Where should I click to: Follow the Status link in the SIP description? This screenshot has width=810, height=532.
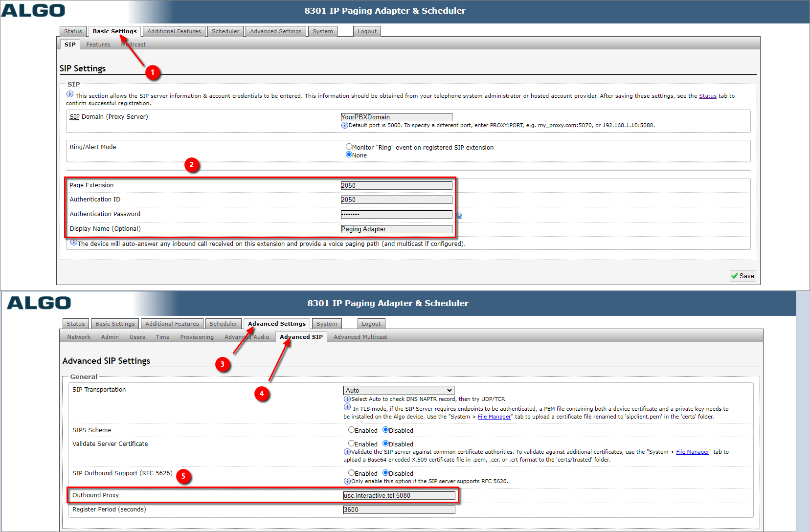[x=707, y=96]
